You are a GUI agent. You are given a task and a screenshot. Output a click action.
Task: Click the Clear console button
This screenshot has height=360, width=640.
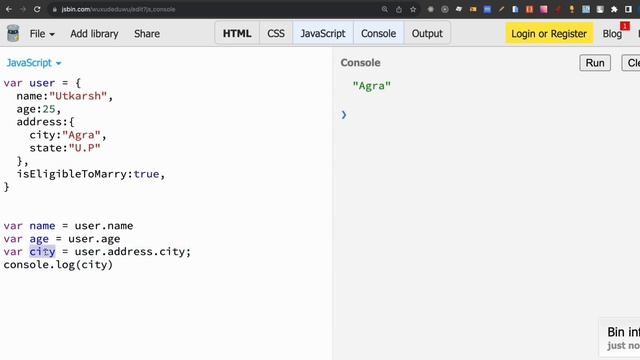(631, 63)
